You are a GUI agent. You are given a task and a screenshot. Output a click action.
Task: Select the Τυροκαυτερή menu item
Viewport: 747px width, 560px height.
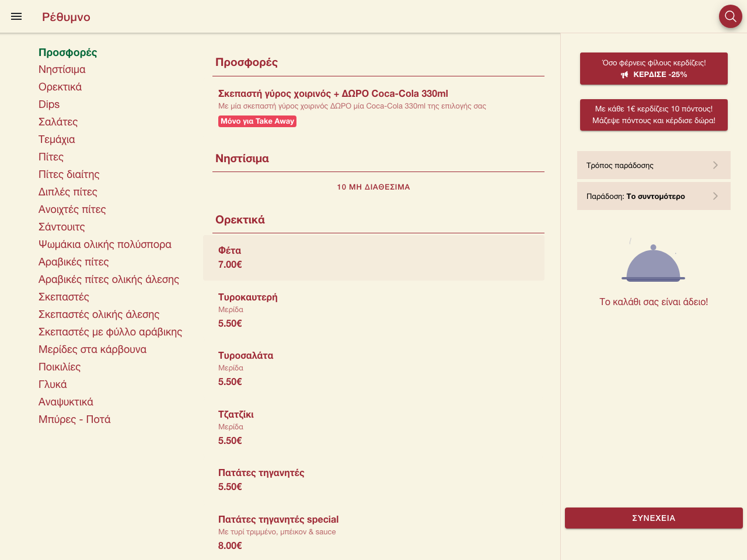(373, 310)
